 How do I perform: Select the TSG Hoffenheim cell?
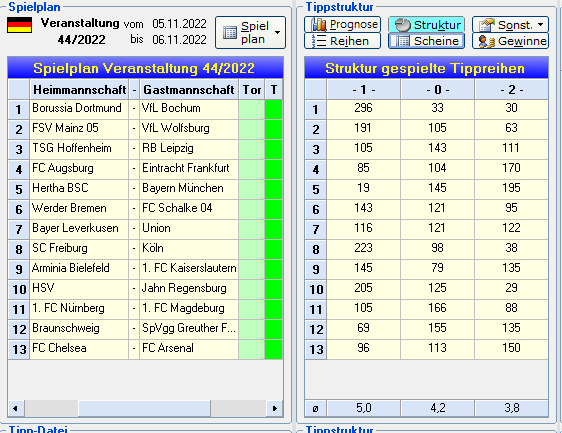pos(79,149)
